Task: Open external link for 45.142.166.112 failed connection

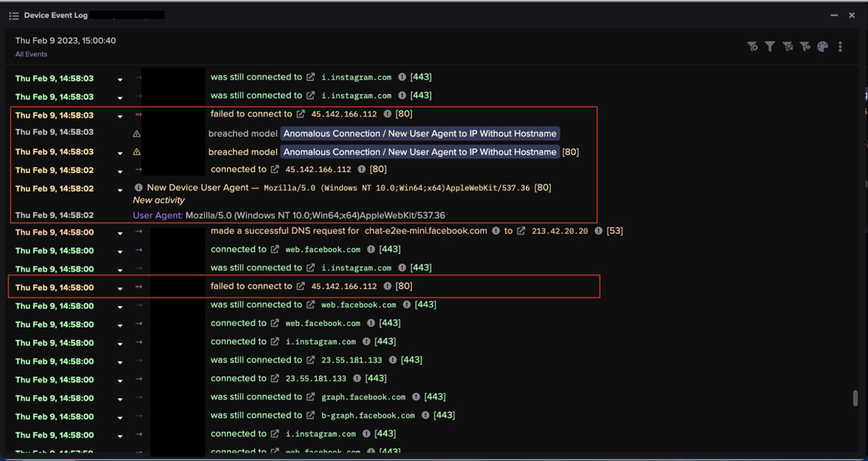Action: pyautogui.click(x=301, y=114)
